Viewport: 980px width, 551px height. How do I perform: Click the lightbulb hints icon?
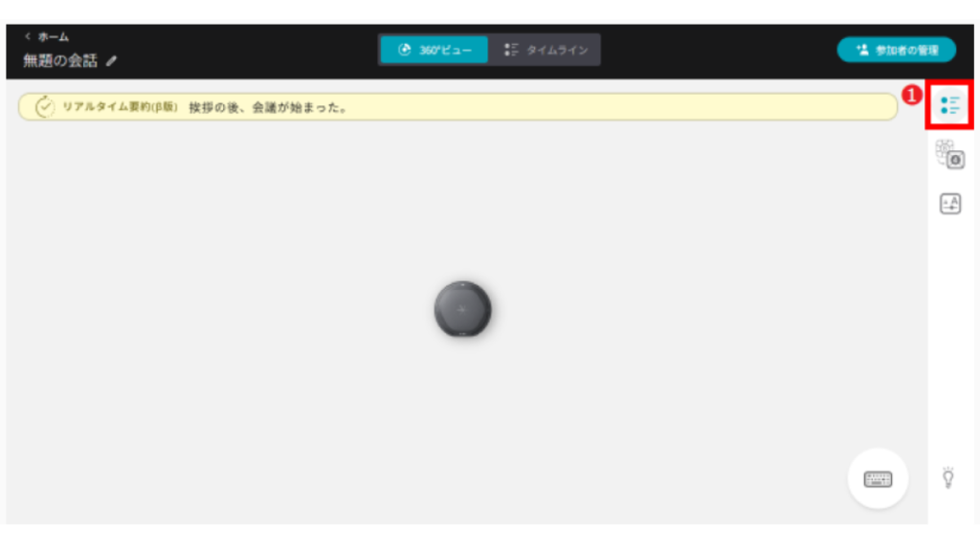click(948, 476)
